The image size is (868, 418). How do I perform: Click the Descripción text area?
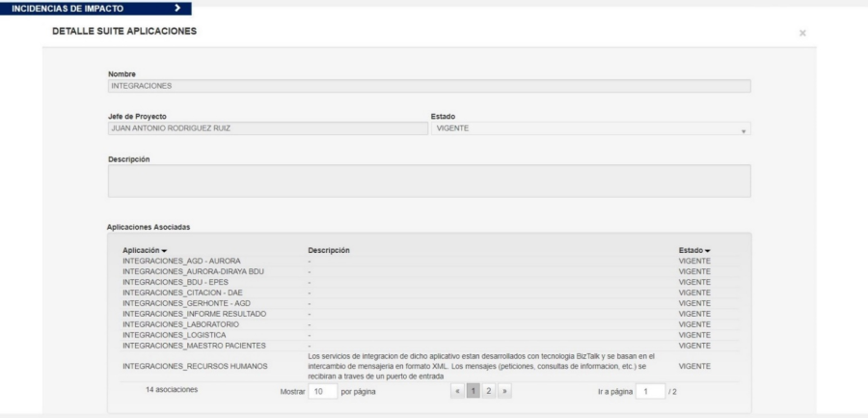pyautogui.click(x=429, y=181)
